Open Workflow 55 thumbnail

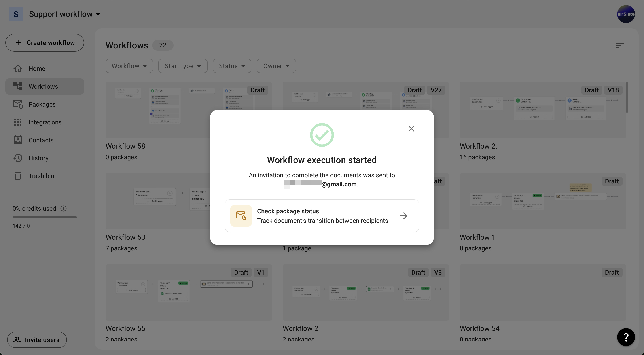pyautogui.click(x=189, y=292)
